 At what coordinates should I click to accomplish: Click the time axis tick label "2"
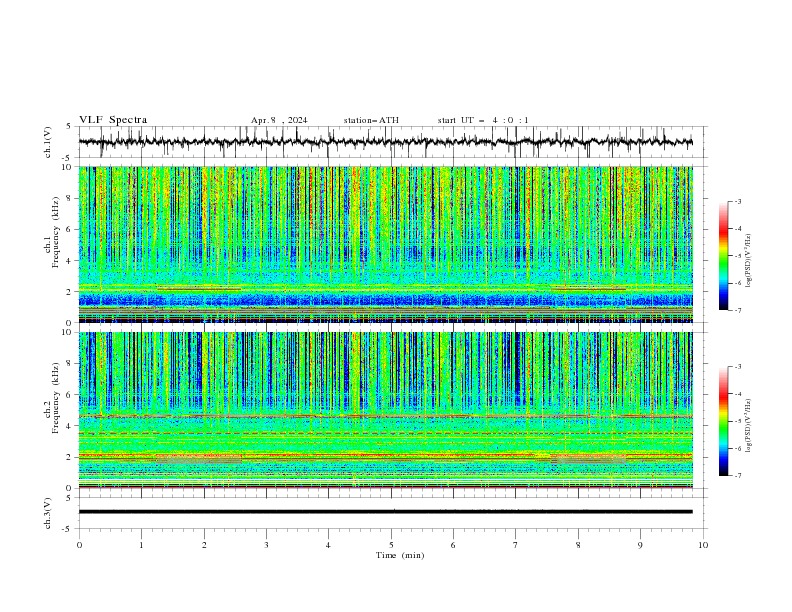tap(204, 545)
